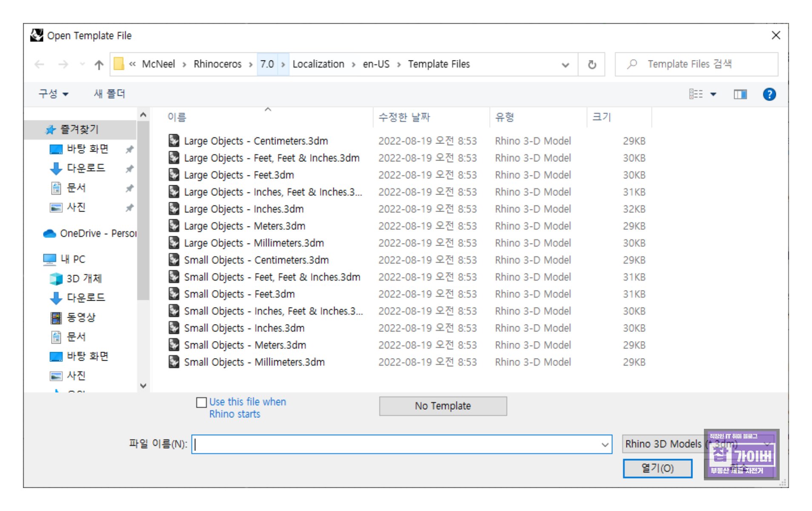Enable Use this file when Rhino starts
This screenshot has height=511, width=812.
(201, 402)
